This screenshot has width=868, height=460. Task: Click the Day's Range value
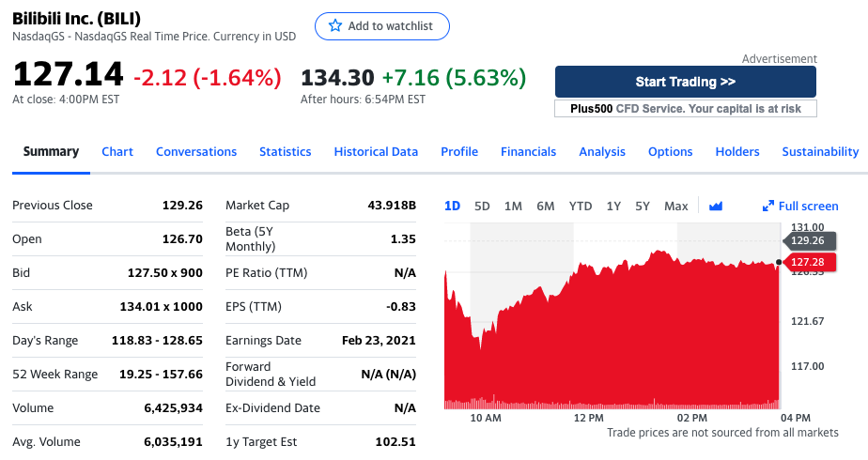tap(157, 341)
